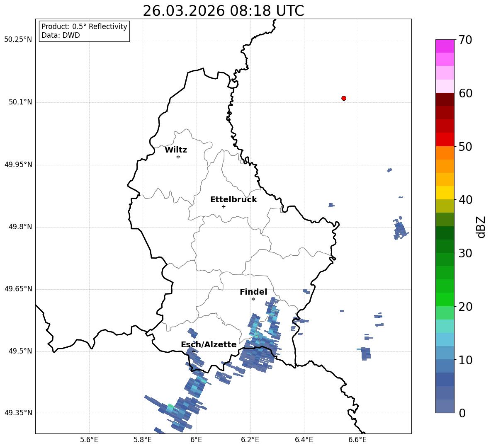The image size is (491, 448).
Task: Click the 20 tick on colorbar
Action: [x=465, y=307]
